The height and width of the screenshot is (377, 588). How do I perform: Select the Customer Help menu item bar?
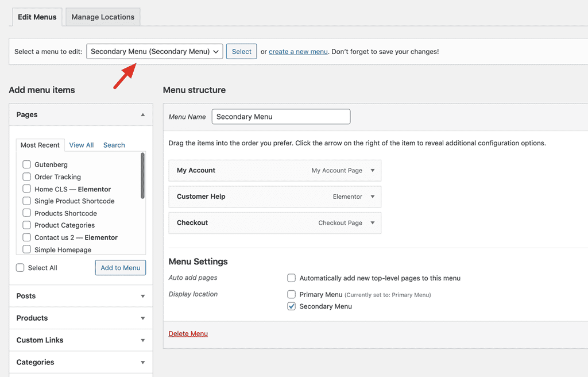[x=275, y=197]
